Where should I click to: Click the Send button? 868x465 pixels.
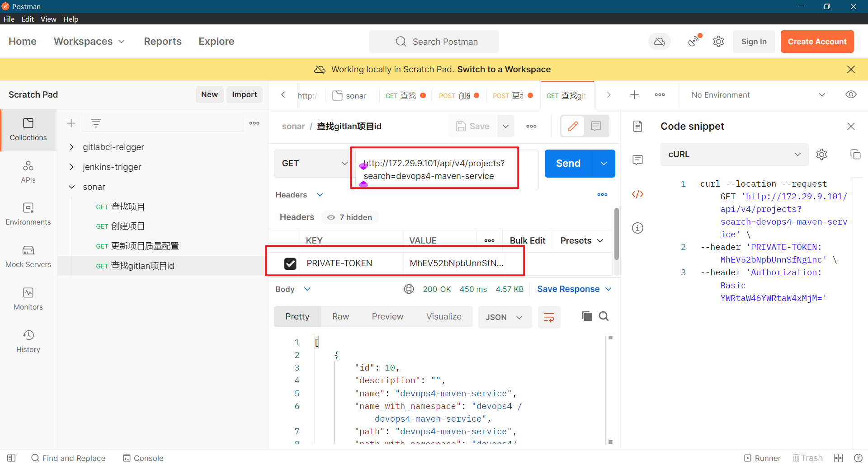click(x=568, y=163)
